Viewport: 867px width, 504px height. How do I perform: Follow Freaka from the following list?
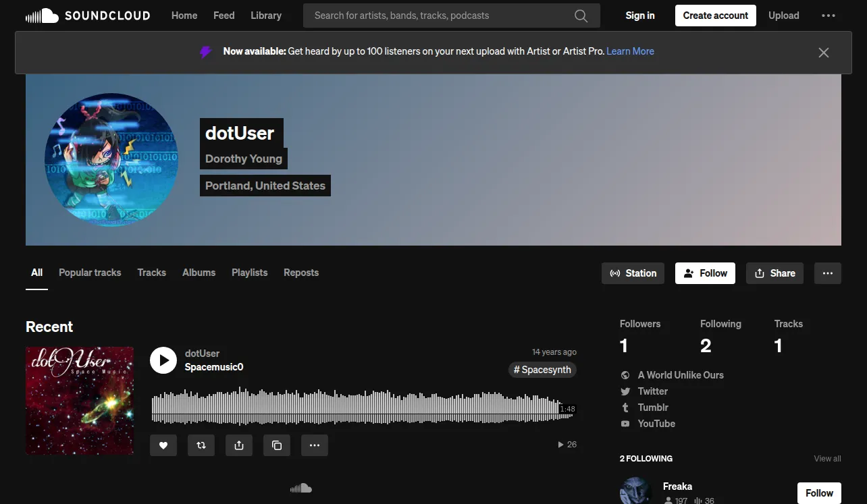[819, 493]
